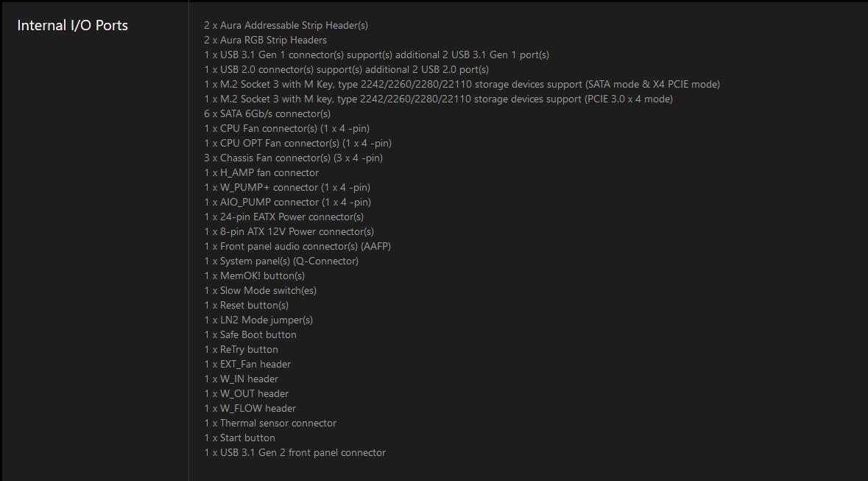Screen dimensions: 868x481
Task: Select the W_PUMP+ connector line
Action: pos(286,187)
